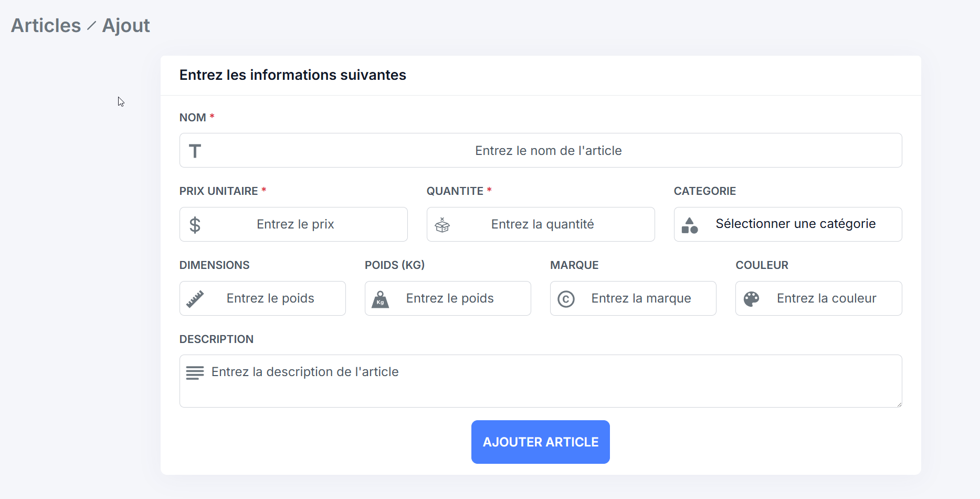The image size is (980, 499).
Task: Focus the 'Entrez le prix' input
Action: (293, 224)
